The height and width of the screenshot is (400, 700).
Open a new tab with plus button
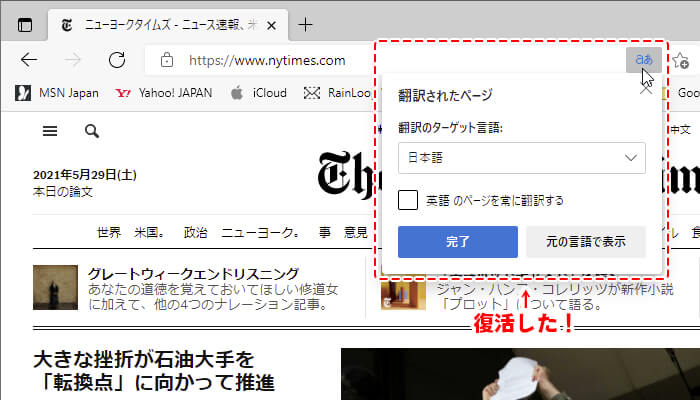[x=305, y=25]
